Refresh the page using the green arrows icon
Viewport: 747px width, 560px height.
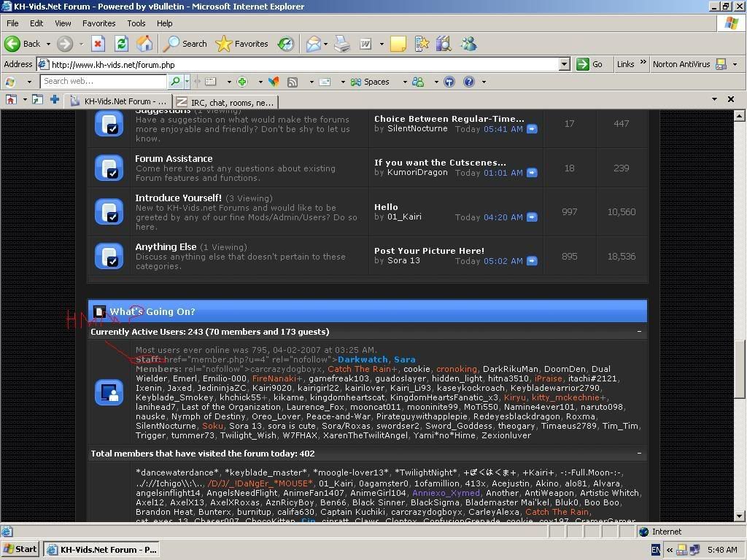[122, 44]
